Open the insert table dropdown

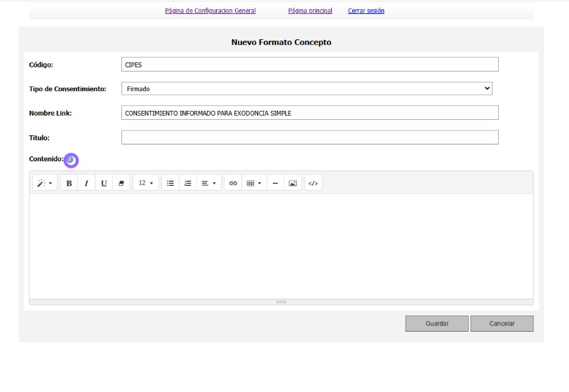[x=253, y=183]
